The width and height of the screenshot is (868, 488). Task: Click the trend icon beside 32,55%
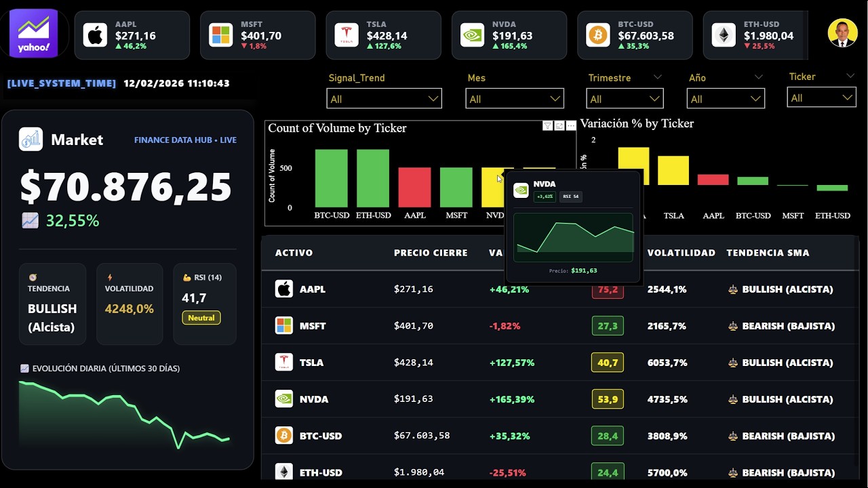click(x=30, y=220)
